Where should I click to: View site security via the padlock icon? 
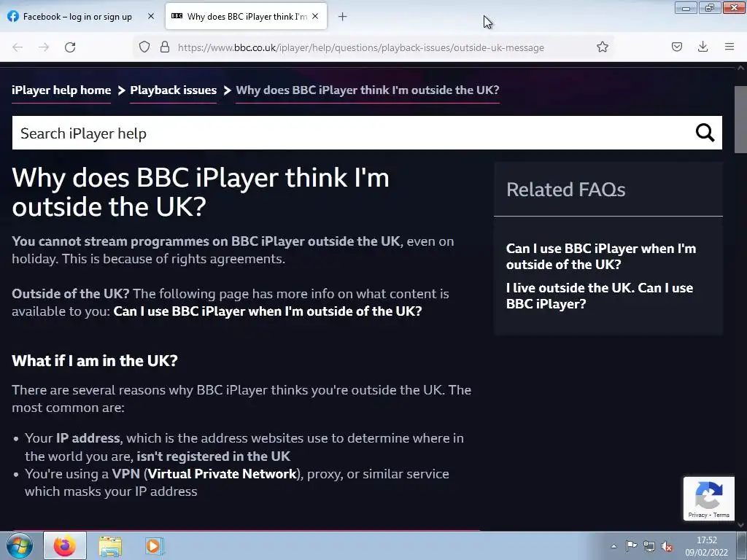pyautogui.click(x=165, y=47)
